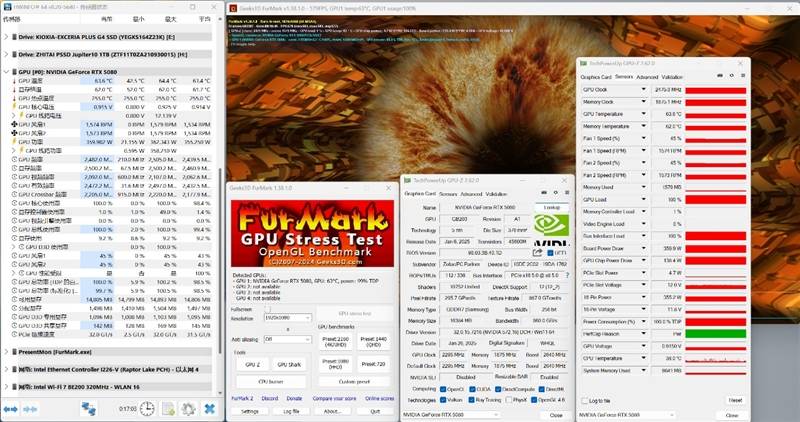Open GPU Temperature sensor dropdown arrow

[x=643, y=114]
